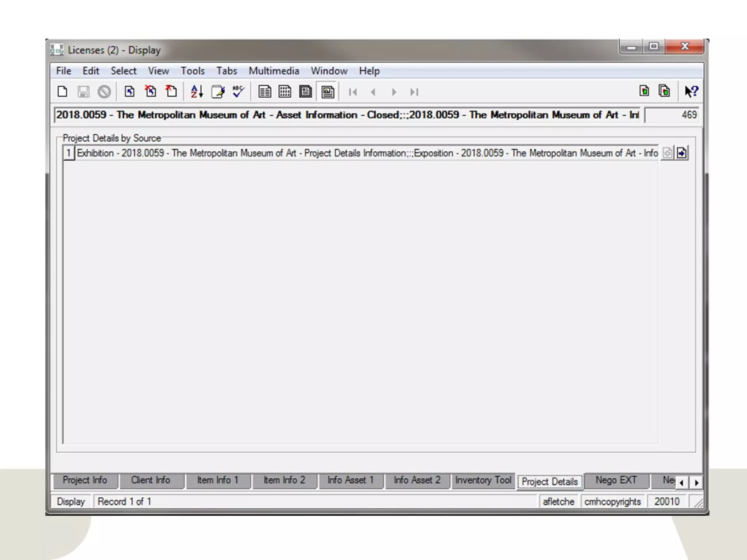Click the context help arrow icon
The image size is (747, 560).
click(691, 92)
